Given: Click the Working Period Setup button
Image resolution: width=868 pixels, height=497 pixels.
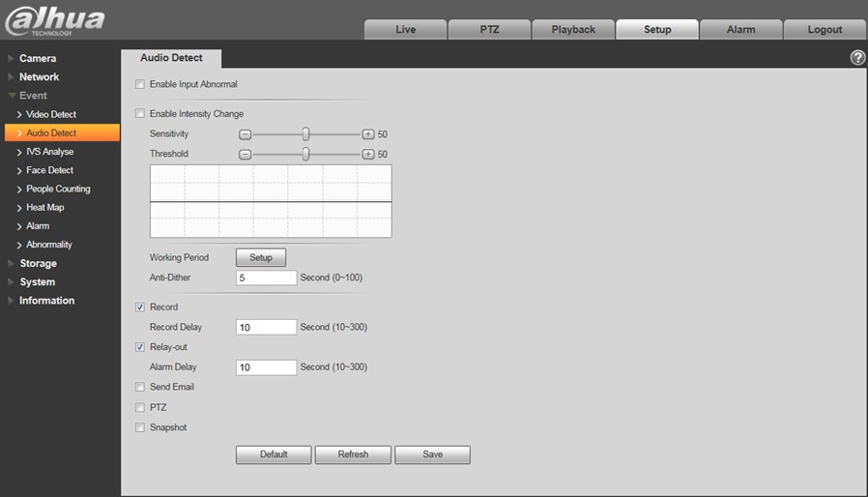Looking at the screenshot, I should tap(261, 257).
